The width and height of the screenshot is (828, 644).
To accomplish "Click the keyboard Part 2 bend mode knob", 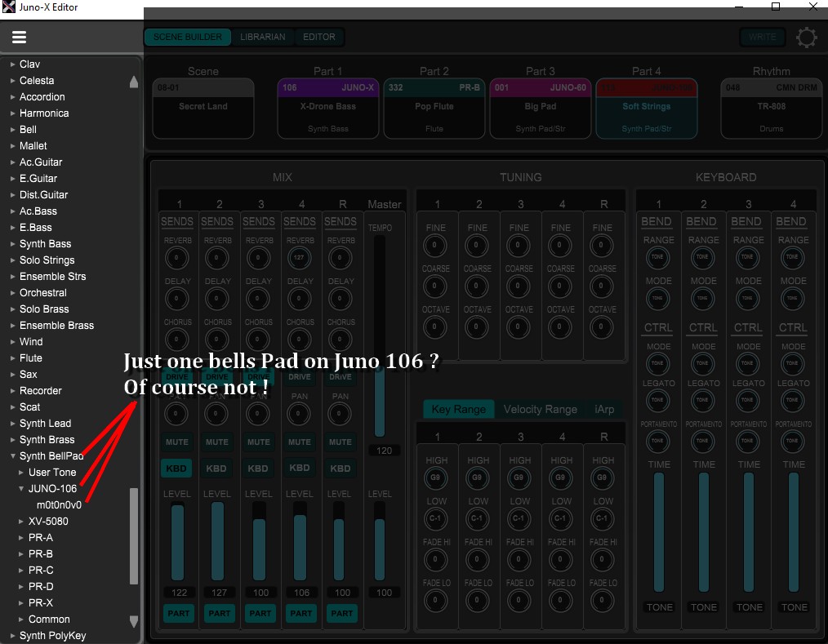I will [x=702, y=298].
